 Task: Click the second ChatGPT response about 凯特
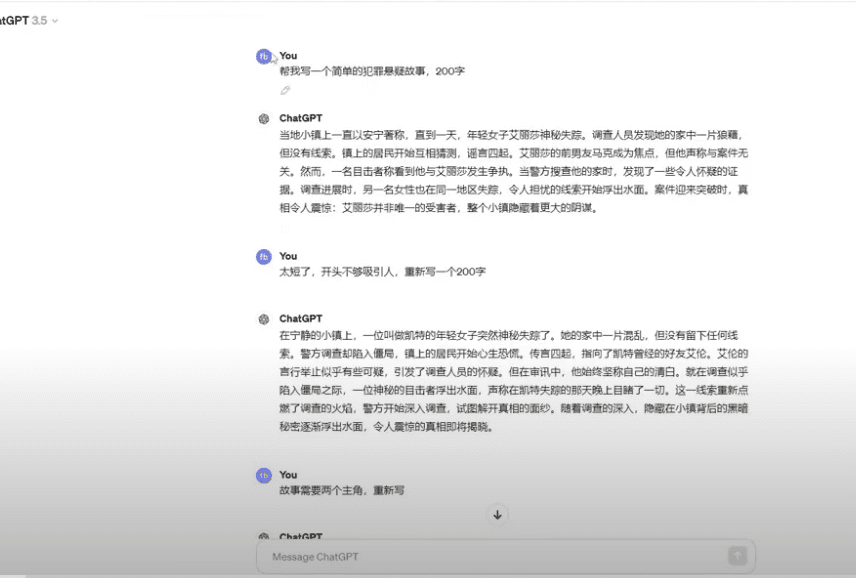click(512, 381)
